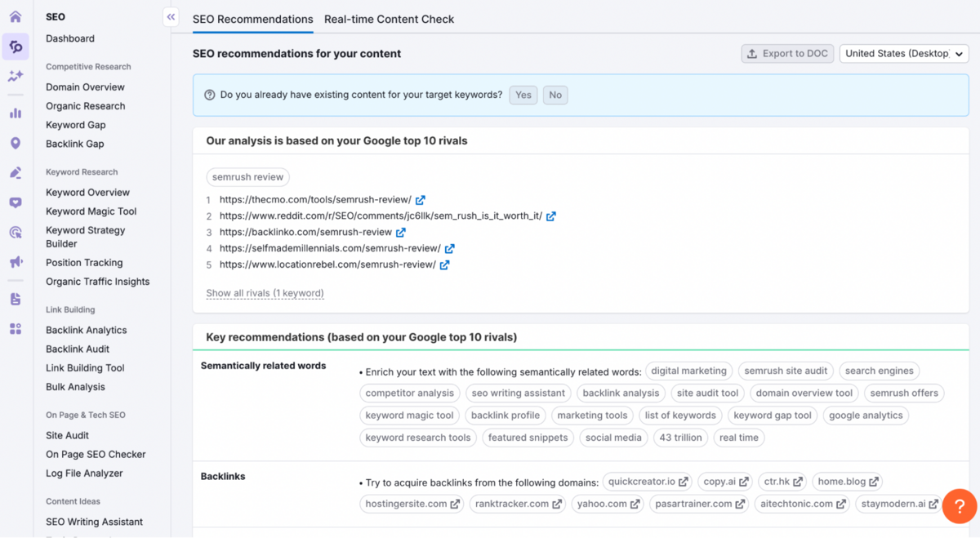This screenshot has width=980, height=538.
Task: Open hostingersite.com backlink domain
Action: [x=412, y=504]
